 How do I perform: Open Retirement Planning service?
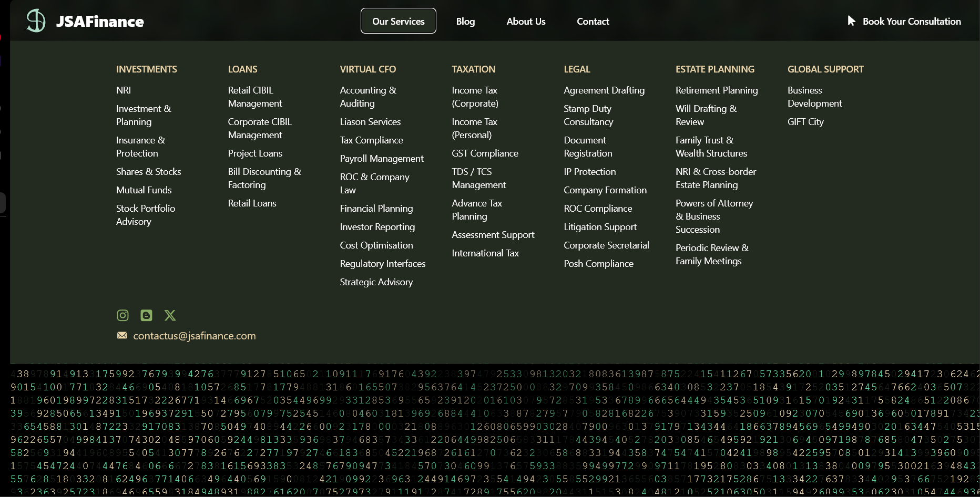pyautogui.click(x=716, y=90)
